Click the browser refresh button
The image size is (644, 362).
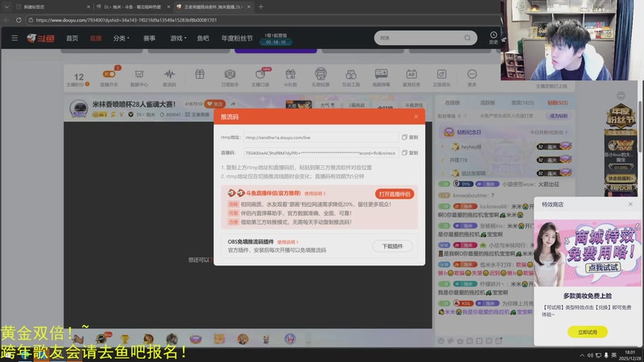[x=19, y=19]
